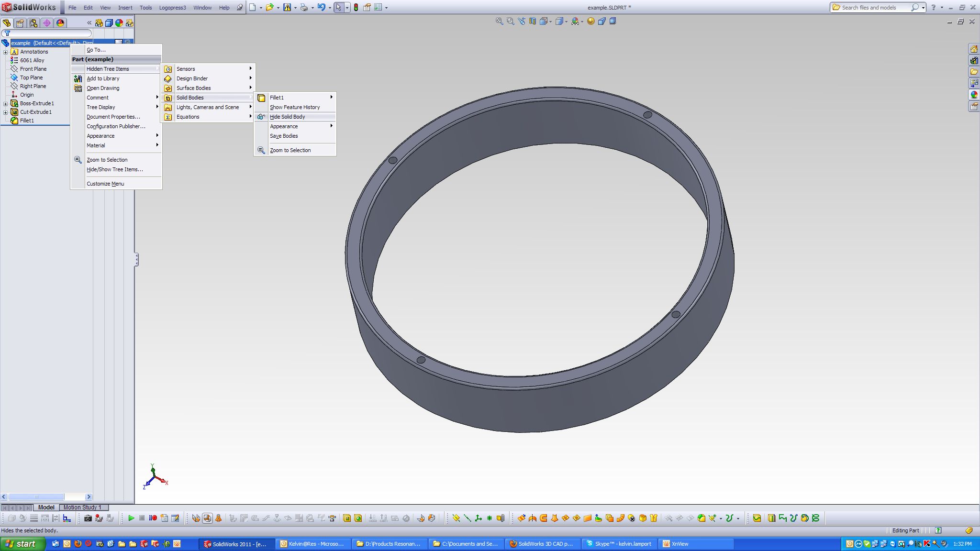Click the green Play button in toolbar

(x=131, y=518)
